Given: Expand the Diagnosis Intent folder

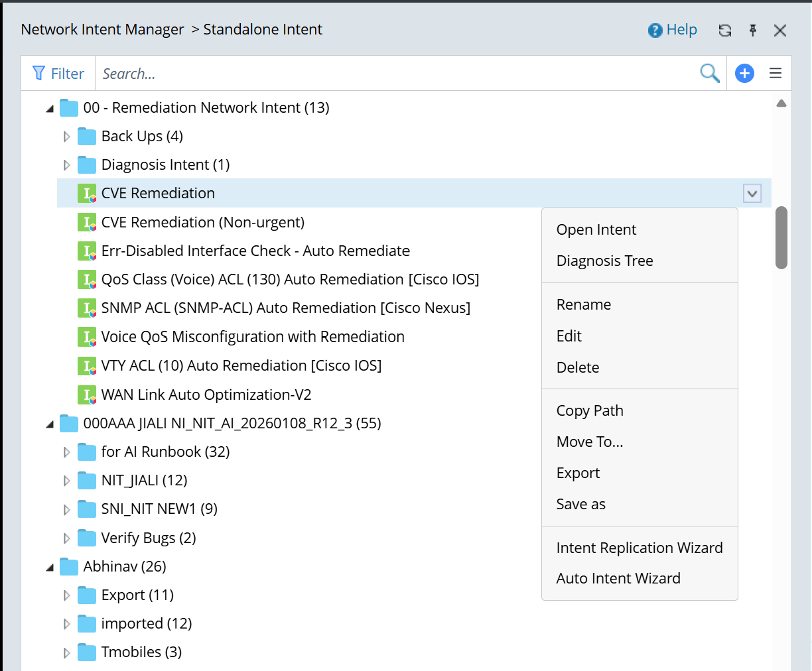Looking at the screenshot, I should [66, 165].
